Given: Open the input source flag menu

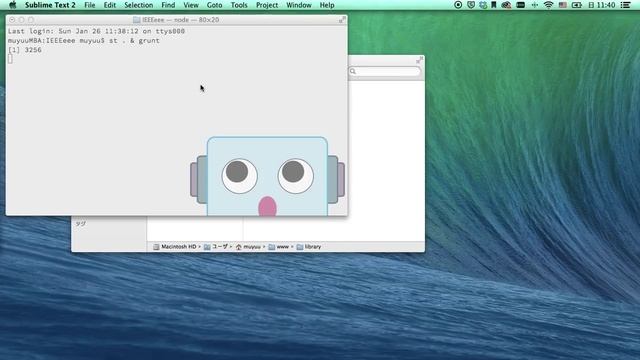Looking at the screenshot, I should coord(562,5).
